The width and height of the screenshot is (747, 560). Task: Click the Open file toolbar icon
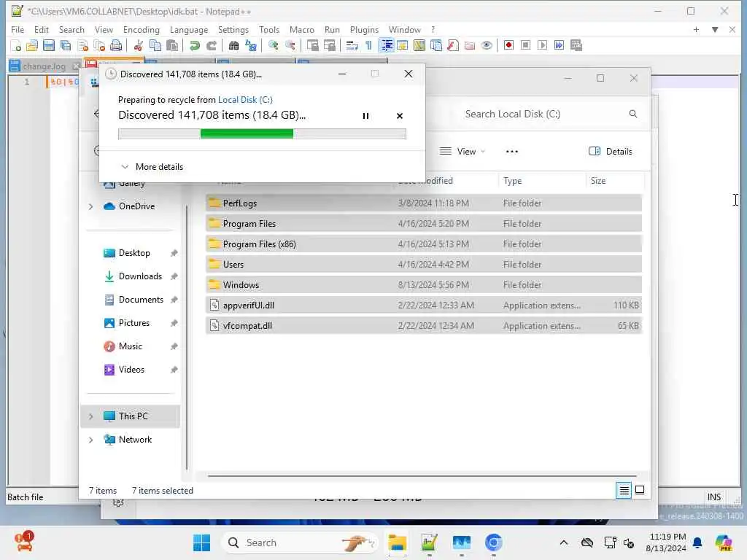pos(32,45)
